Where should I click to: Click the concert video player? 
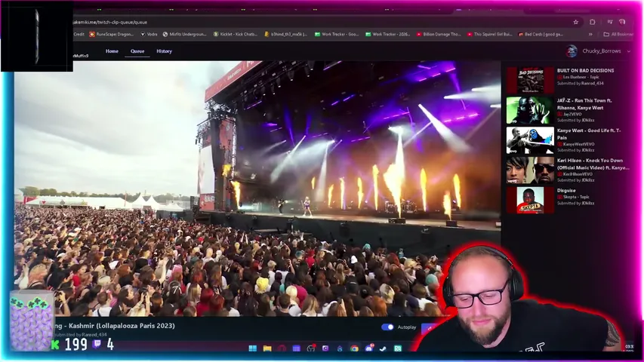tap(257, 189)
